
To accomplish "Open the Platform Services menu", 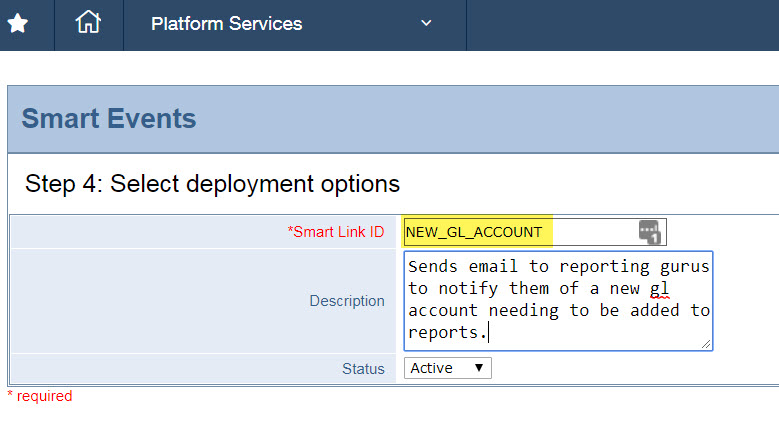I will pos(226,23).
